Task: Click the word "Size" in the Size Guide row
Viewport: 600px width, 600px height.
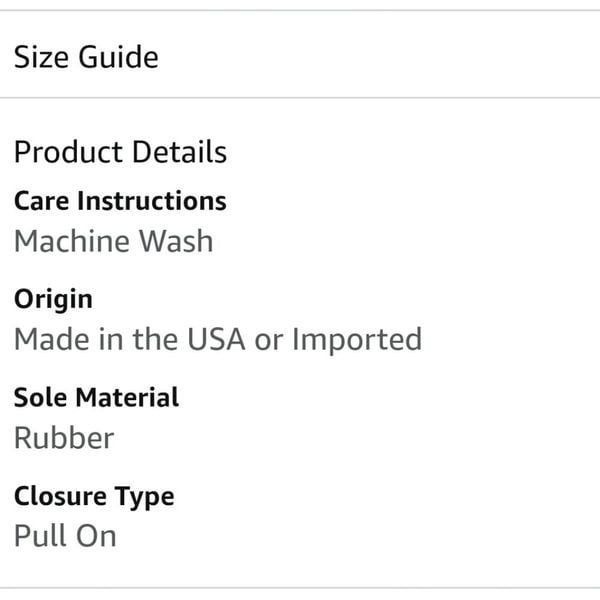Action: pos(41,57)
